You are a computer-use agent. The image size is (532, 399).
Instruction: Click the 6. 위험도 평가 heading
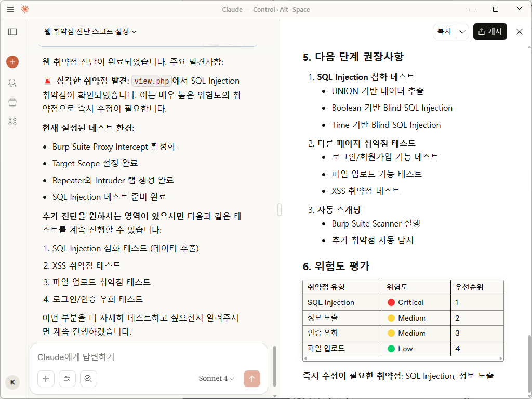pyautogui.click(x=336, y=266)
